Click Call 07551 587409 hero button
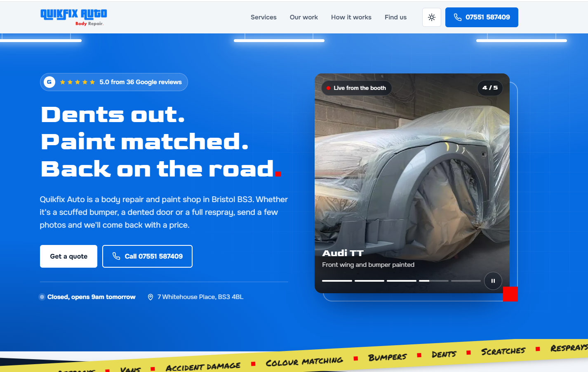The image size is (588, 372). [x=147, y=256]
